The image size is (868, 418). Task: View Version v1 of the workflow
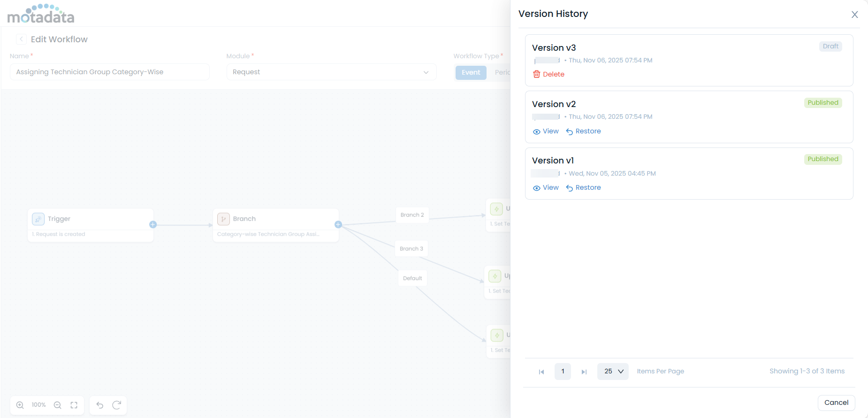pos(546,188)
